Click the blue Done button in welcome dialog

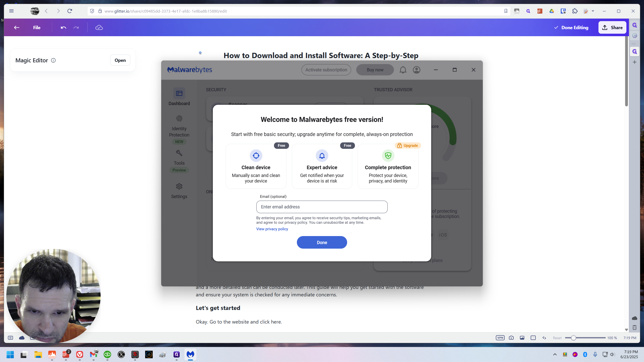point(322,242)
